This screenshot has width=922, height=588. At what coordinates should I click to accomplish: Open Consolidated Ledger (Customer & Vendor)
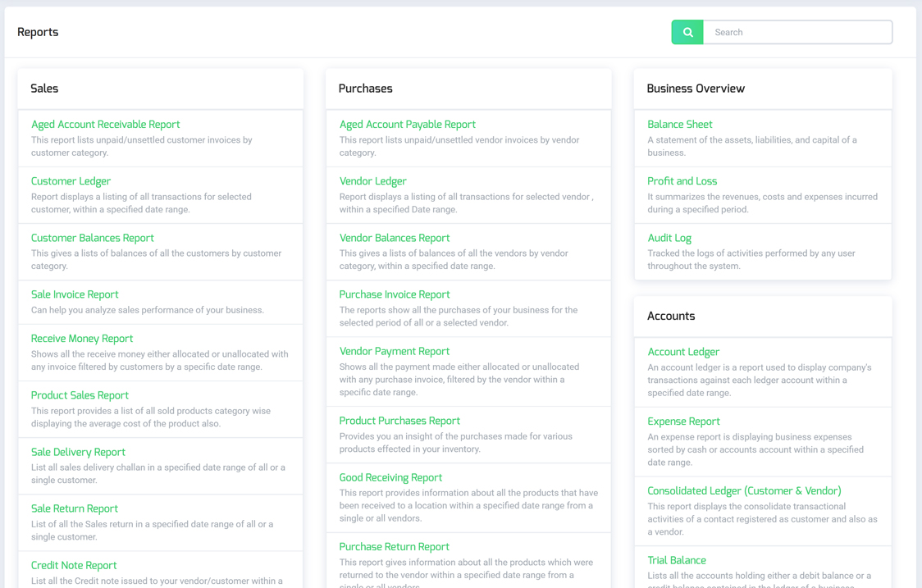(x=744, y=491)
